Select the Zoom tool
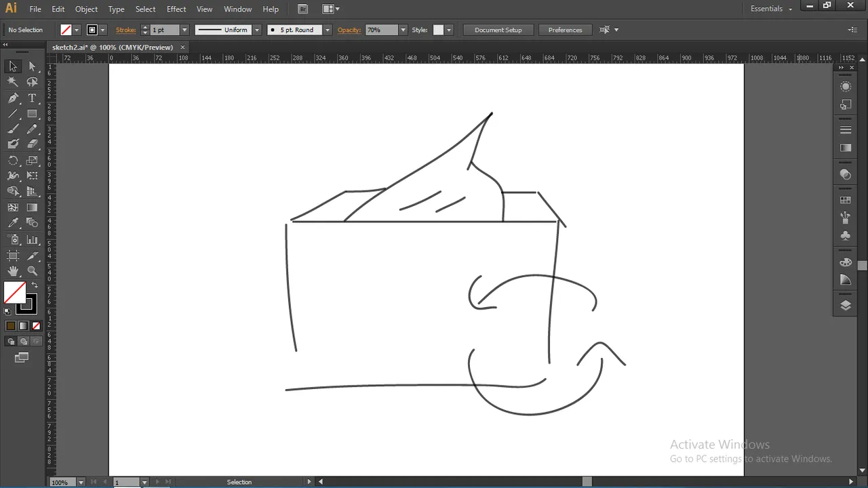 pyautogui.click(x=32, y=271)
